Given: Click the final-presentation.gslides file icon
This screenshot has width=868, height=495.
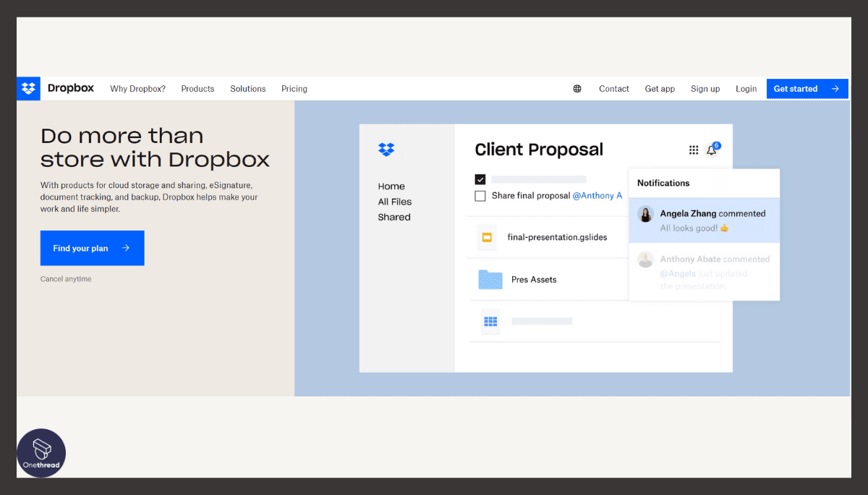Looking at the screenshot, I should 486,237.
